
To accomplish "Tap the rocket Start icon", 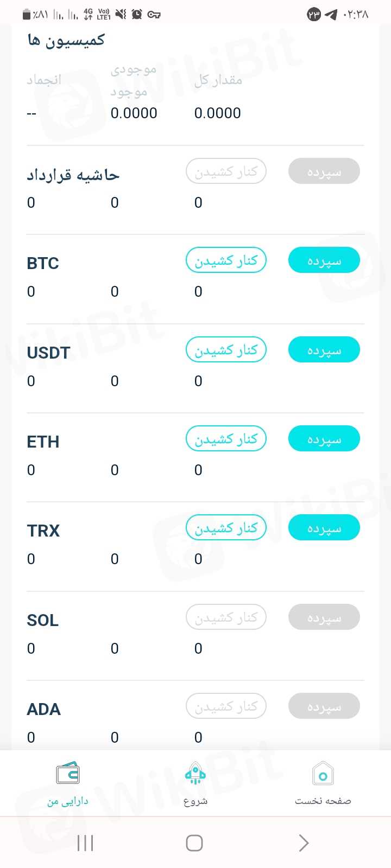I will [195, 774].
